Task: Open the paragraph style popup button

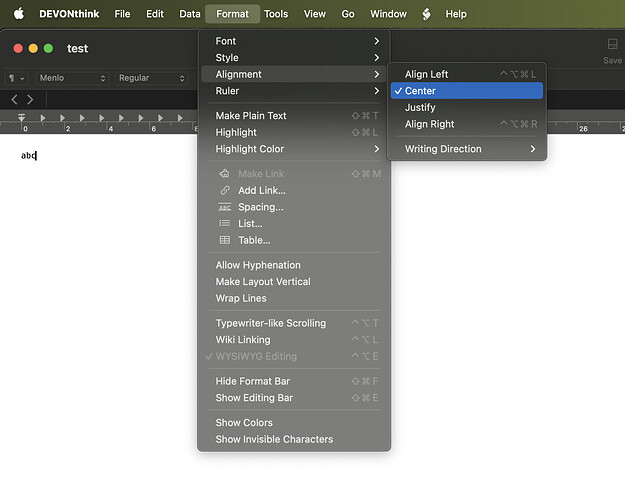Action: pos(16,78)
